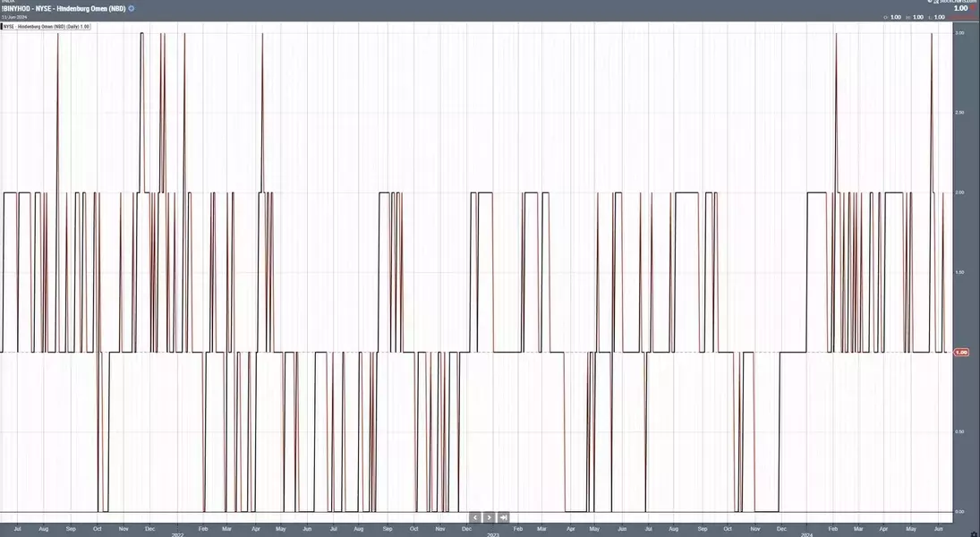Click the icon in bottom-right corner

[975, 533]
